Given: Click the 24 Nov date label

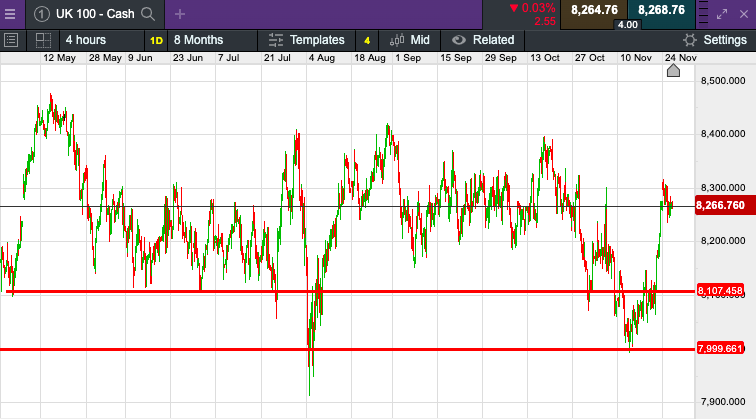Looking at the screenshot, I should click(x=681, y=58).
